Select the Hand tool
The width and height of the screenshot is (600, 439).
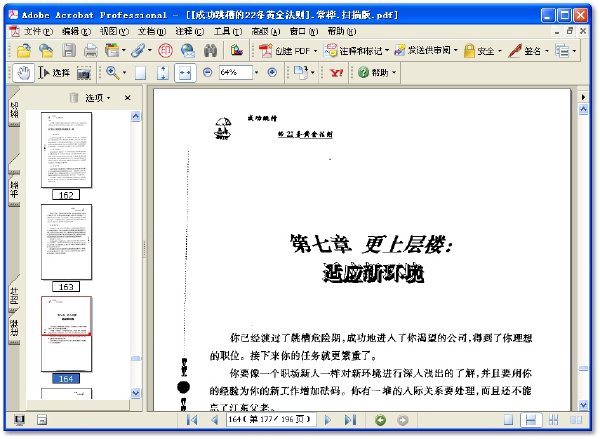[24, 72]
